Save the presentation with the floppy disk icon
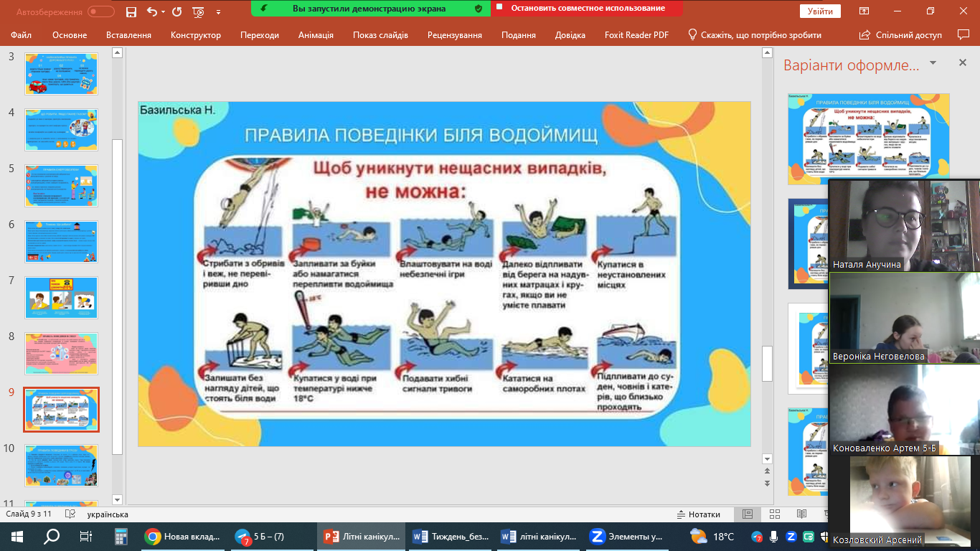The image size is (980, 551). 131,11
